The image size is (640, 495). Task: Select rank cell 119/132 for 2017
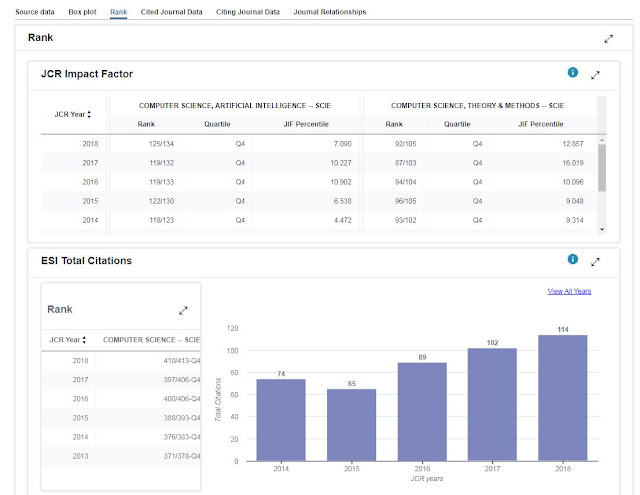click(x=161, y=163)
